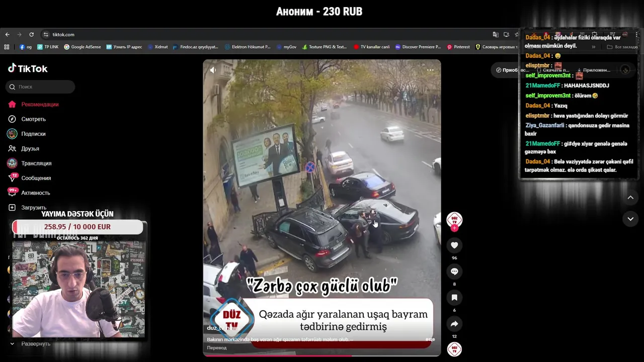The image size is (644, 362).
Task: Open the TV kanallar canli bookmark
Action: pyautogui.click(x=372, y=47)
